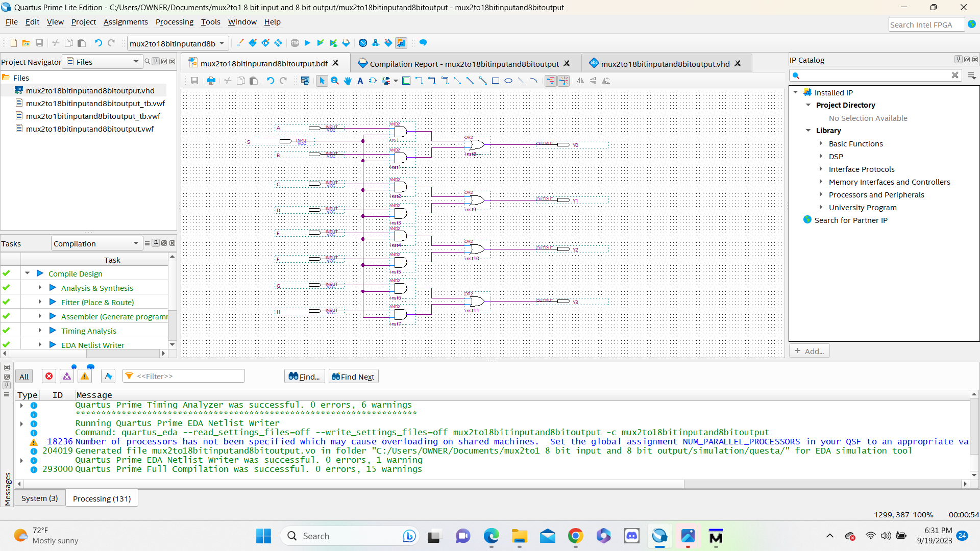Select the Hand pan tool
The height and width of the screenshot is (551, 980).
[348, 81]
